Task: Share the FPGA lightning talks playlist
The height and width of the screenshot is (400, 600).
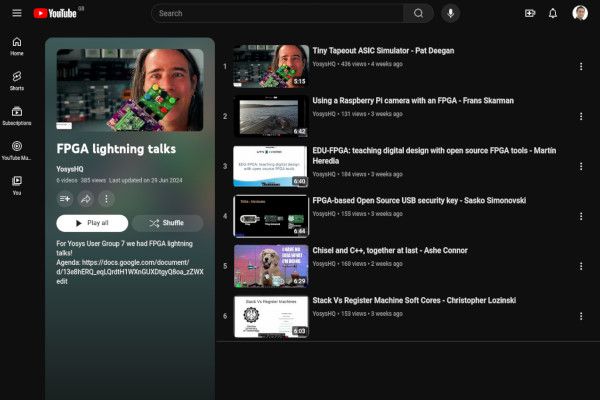Action: pos(86,199)
